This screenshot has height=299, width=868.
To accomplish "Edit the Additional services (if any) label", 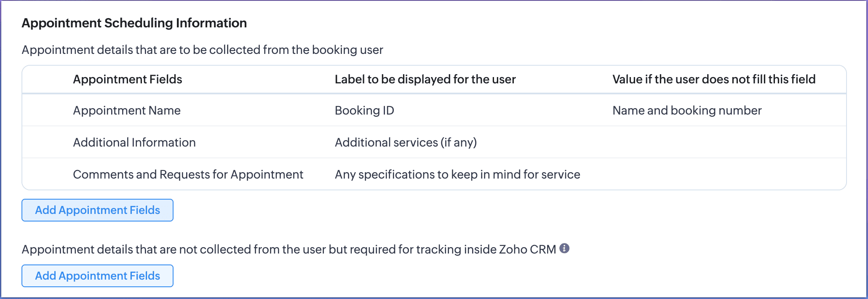I will (406, 142).
